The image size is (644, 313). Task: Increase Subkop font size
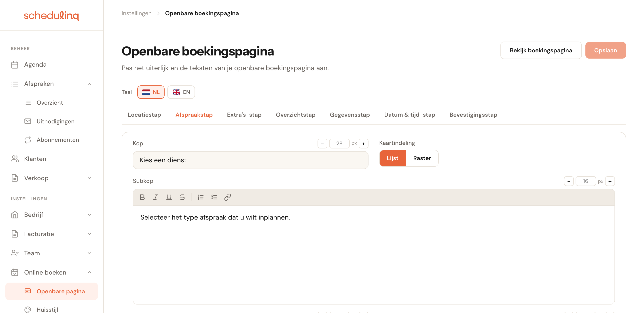point(610,181)
